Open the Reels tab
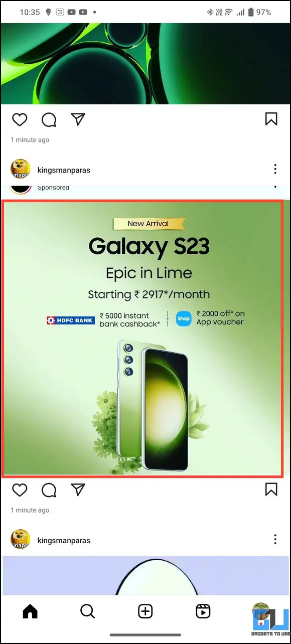This screenshot has width=291, height=644. [203, 611]
